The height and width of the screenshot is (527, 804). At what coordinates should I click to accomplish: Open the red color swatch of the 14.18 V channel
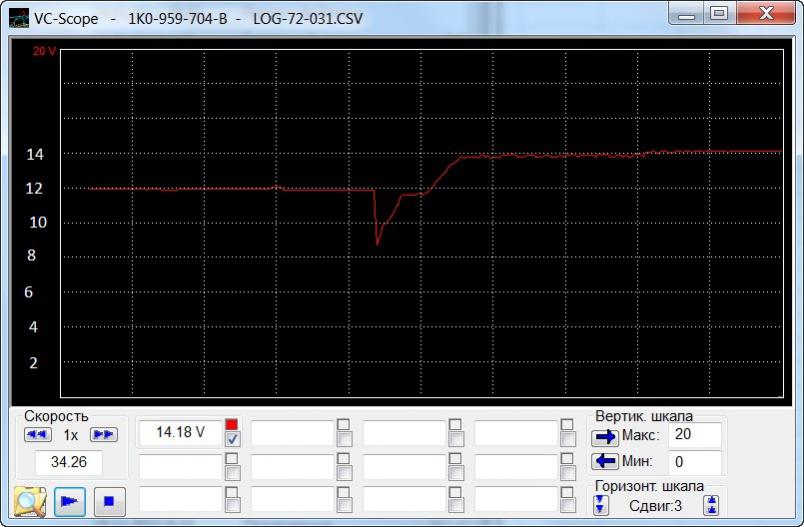[232, 424]
